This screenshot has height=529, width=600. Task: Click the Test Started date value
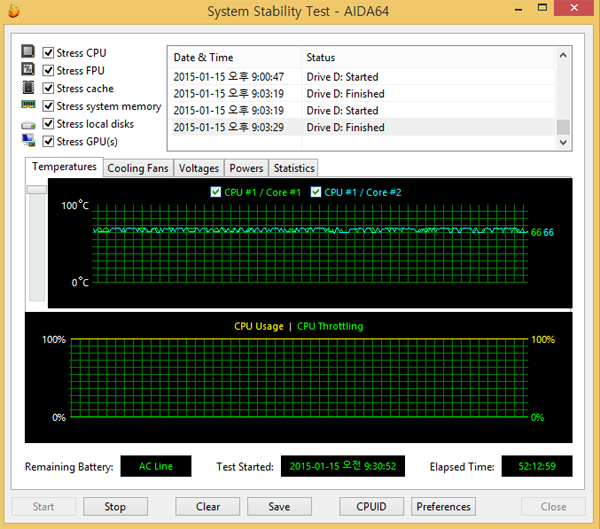click(343, 466)
